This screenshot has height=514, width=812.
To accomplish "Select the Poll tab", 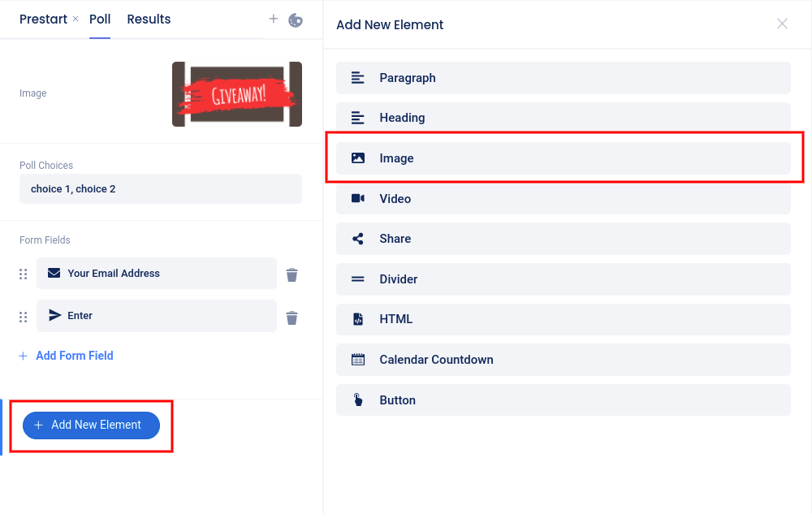I will click(x=100, y=19).
